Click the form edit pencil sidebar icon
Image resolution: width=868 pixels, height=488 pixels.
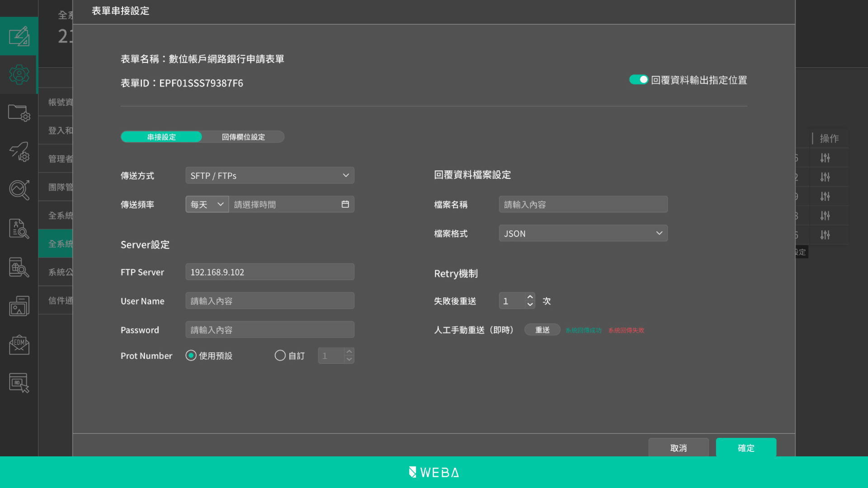click(19, 36)
